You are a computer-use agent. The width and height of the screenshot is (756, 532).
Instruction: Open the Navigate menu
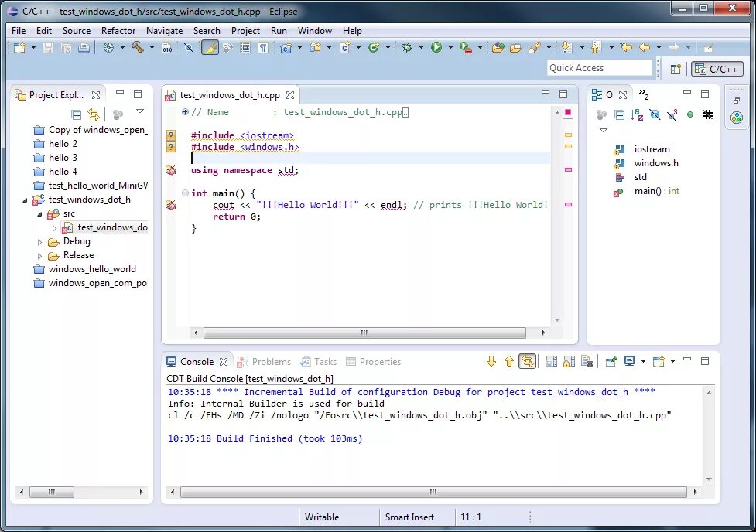(x=164, y=31)
